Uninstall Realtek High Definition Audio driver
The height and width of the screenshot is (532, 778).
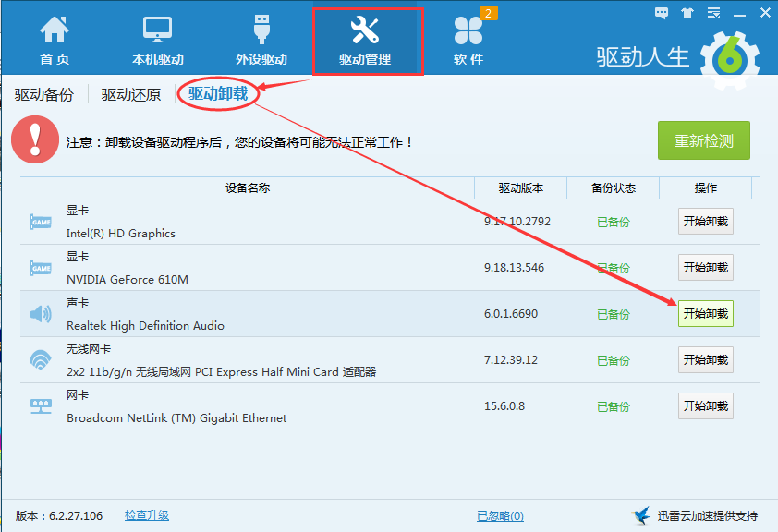[705, 314]
